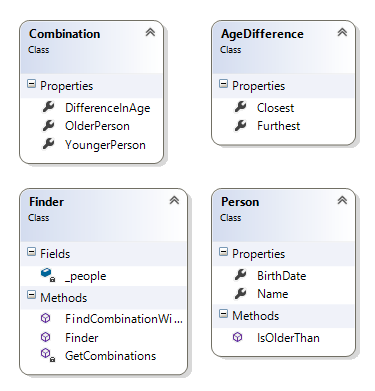The width and height of the screenshot is (375, 391).
Task: Click the method cube icon beside FindCombinationWi...
Action: coord(46,318)
